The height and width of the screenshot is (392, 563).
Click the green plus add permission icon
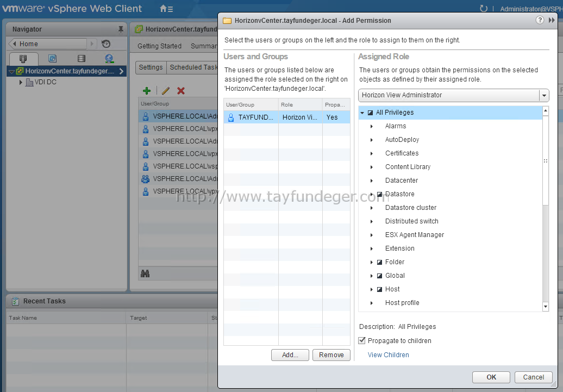147,91
